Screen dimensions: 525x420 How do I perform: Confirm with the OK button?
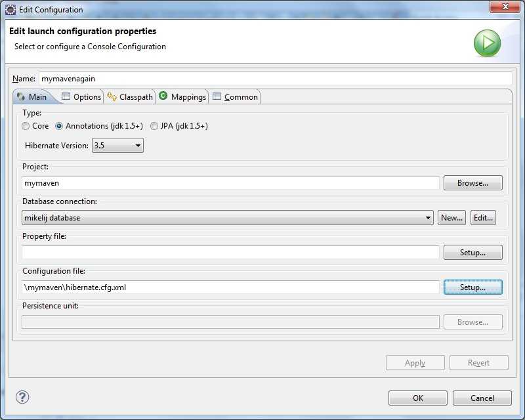pos(418,398)
